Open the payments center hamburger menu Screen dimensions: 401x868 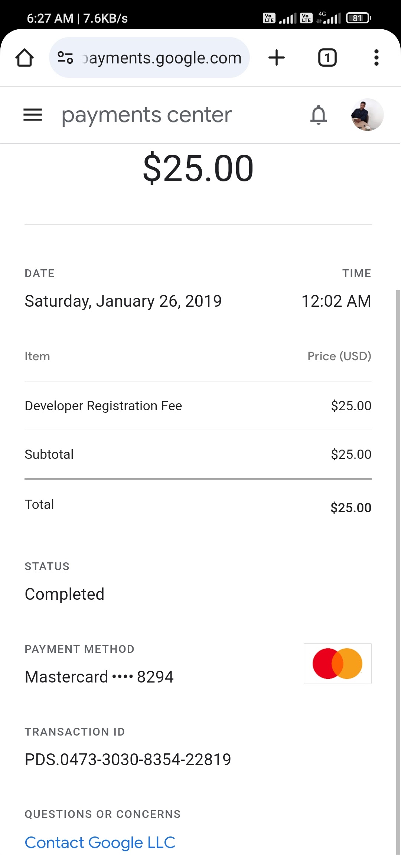(33, 115)
